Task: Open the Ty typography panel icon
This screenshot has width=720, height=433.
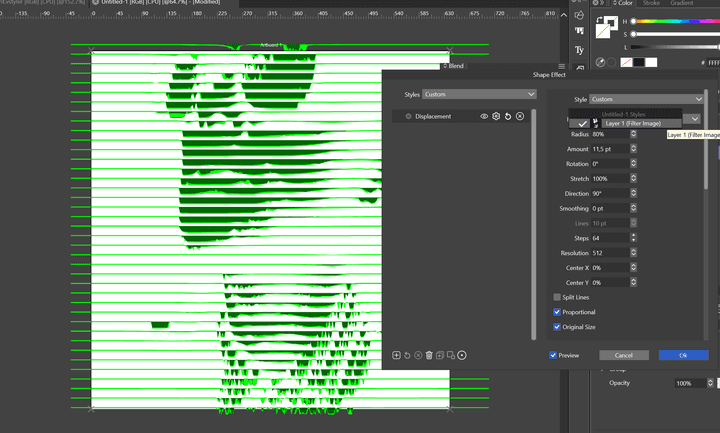Action: (579, 50)
